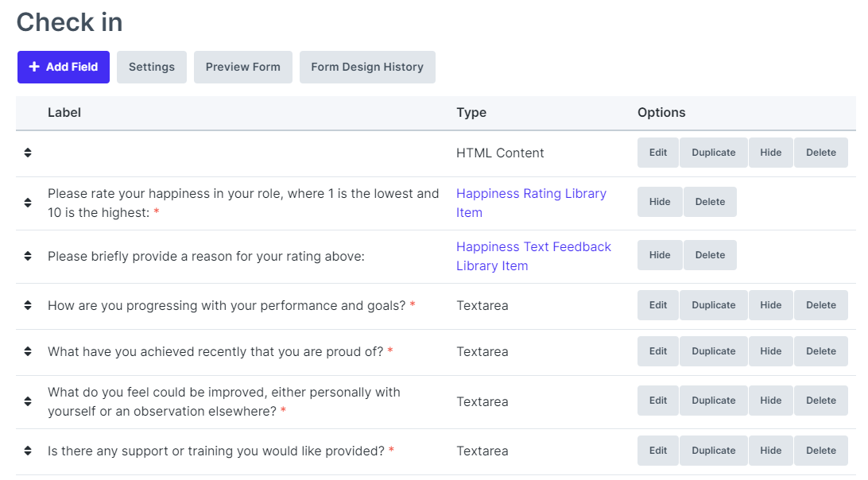Hide the support or training question
868x480 pixels.
(770, 450)
